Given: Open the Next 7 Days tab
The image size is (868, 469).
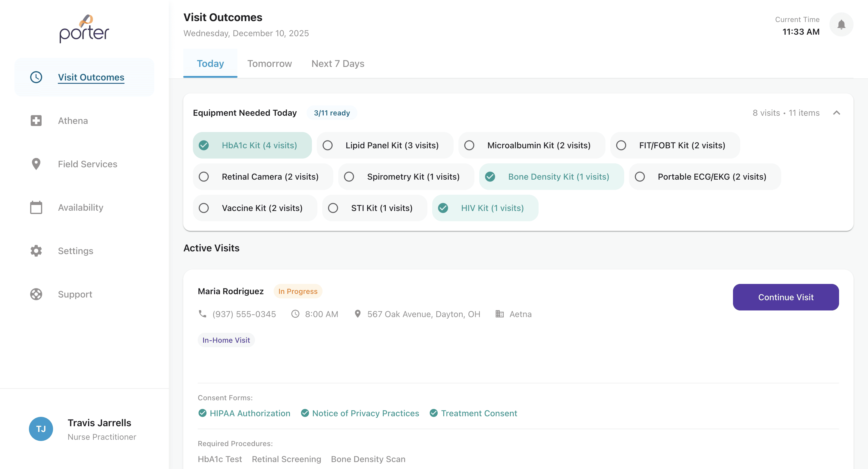Looking at the screenshot, I should click(x=338, y=64).
